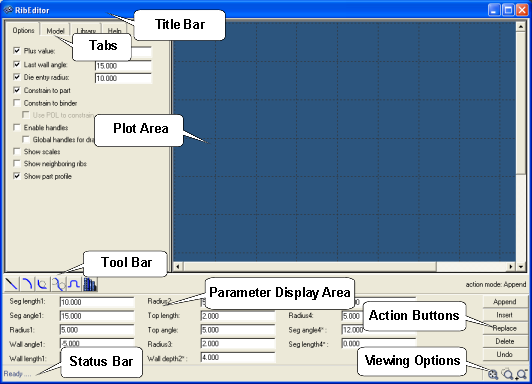
Task: Click the vertical scrollbar thumb of plot
Action: pos(520,103)
